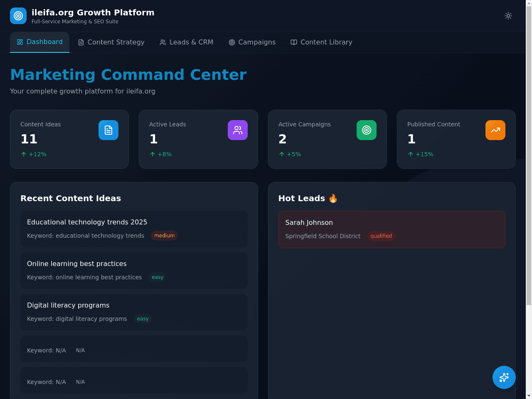Click 'Keyword: digital literacy programs' text
The height and width of the screenshot is (399, 532).
77,319
